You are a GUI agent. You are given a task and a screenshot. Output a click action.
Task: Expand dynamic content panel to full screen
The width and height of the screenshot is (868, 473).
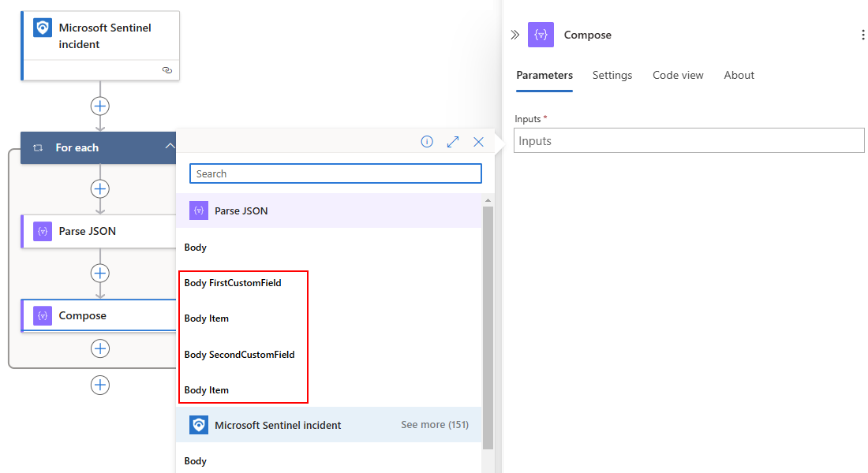pyautogui.click(x=453, y=142)
